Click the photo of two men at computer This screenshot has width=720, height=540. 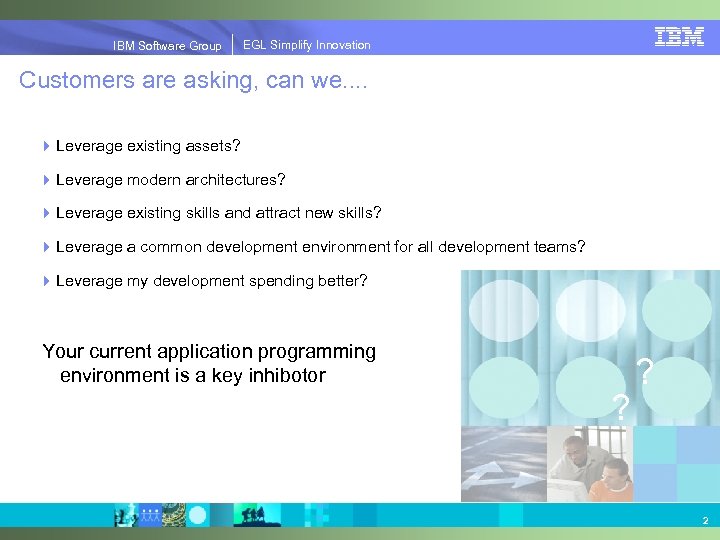(590, 464)
